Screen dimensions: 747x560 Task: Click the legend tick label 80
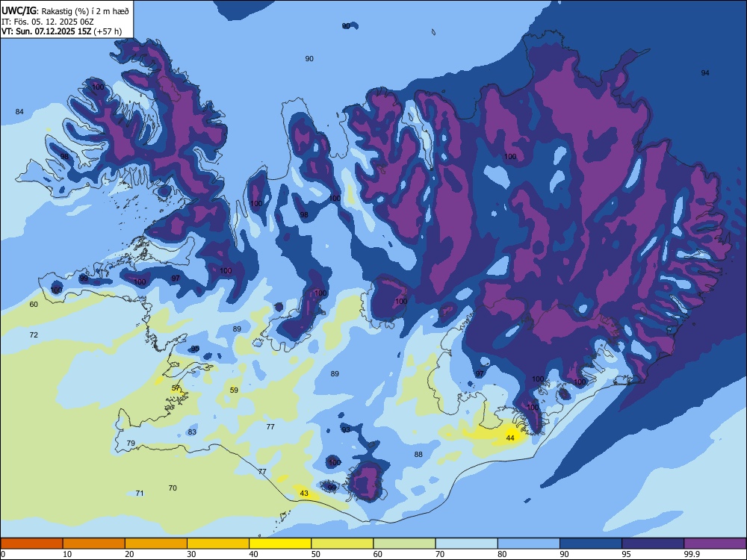point(502,554)
